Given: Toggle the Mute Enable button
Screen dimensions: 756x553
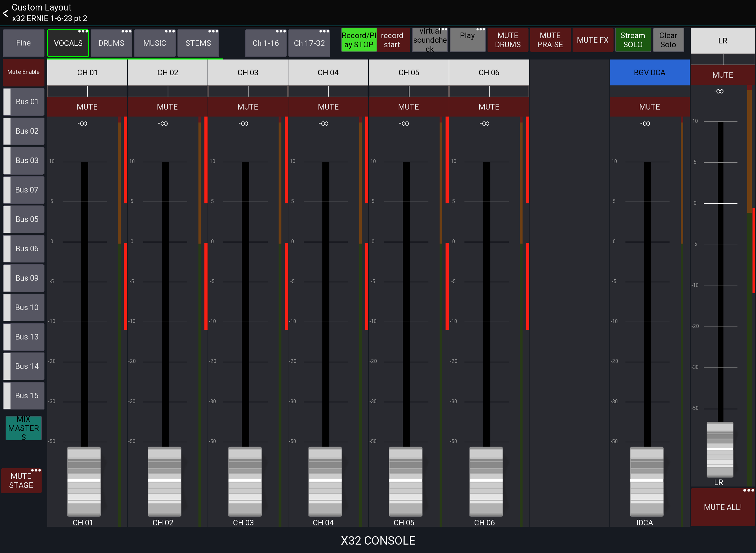Looking at the screenshot, I should 23,72.
